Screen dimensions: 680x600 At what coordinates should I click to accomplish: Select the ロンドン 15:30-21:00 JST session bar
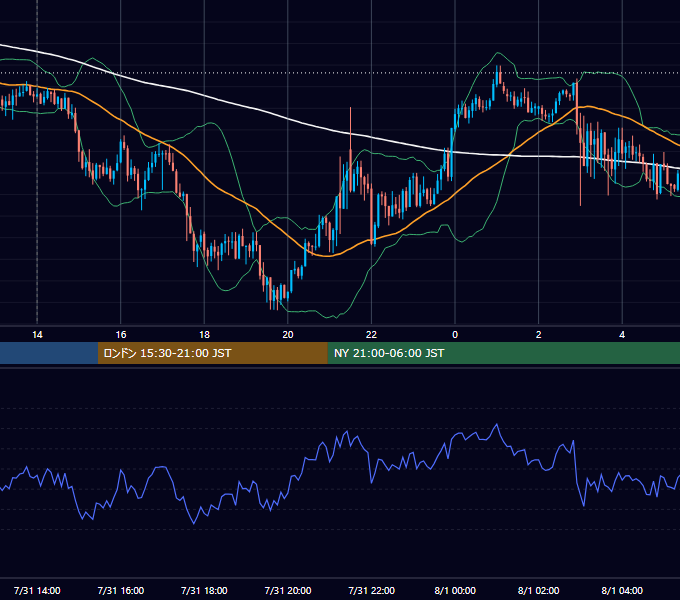tap(212, 353)
